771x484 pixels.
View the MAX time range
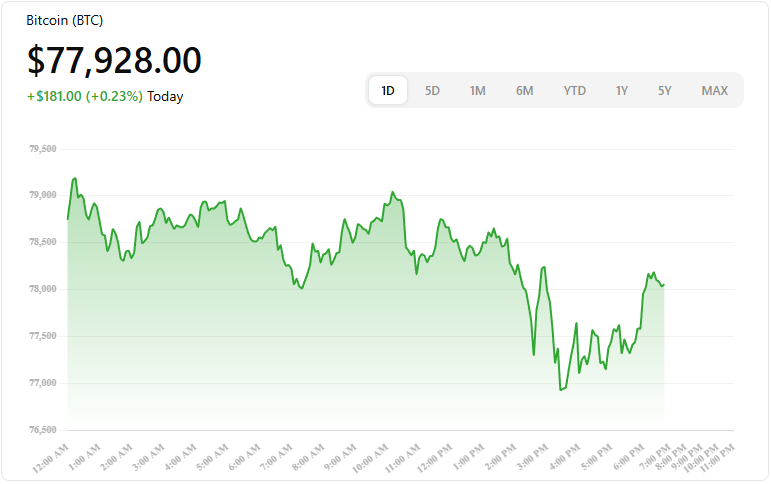[x=715, y=91]
